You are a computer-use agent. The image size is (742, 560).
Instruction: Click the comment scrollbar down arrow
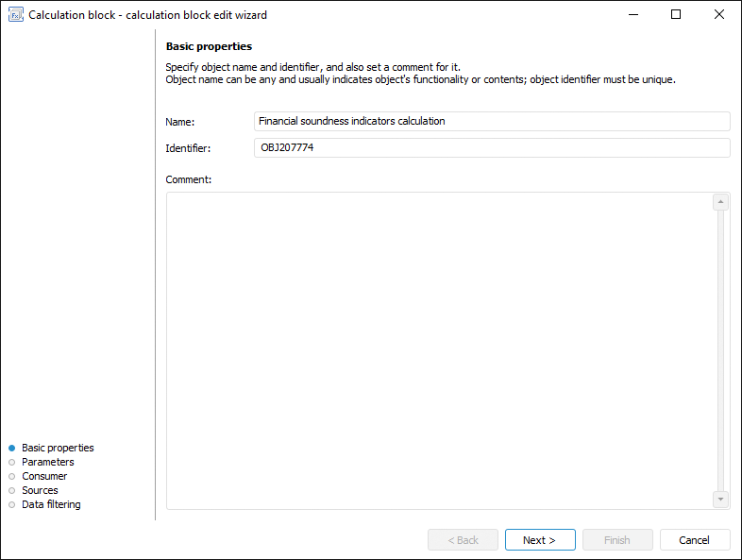click(721, 499)
